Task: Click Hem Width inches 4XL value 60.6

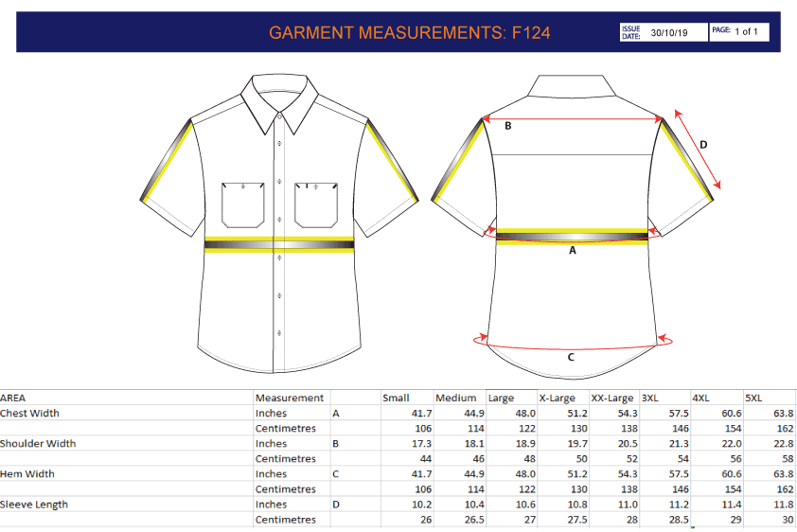Action: pos(732,474)
